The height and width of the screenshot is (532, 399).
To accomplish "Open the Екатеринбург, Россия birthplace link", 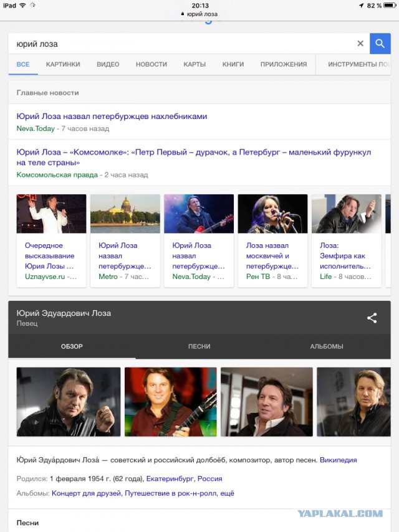I will [x=184, y=478].
